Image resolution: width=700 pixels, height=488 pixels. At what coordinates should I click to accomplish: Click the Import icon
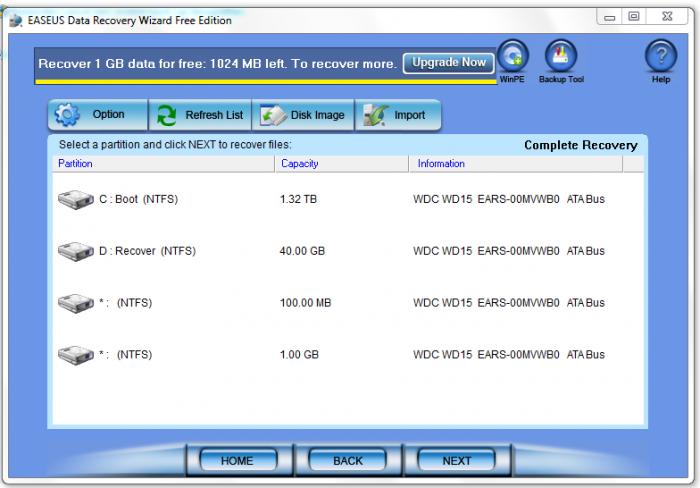click(375, 115)
